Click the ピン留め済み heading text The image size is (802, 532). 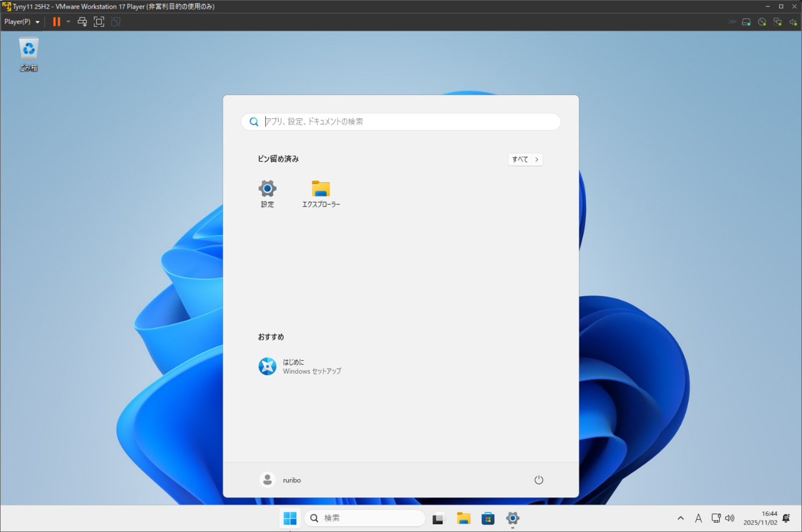pos(278,159)
